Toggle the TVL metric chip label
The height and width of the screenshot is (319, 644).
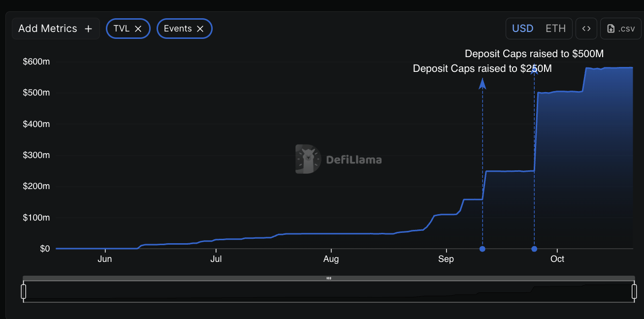tap(121, 29)
